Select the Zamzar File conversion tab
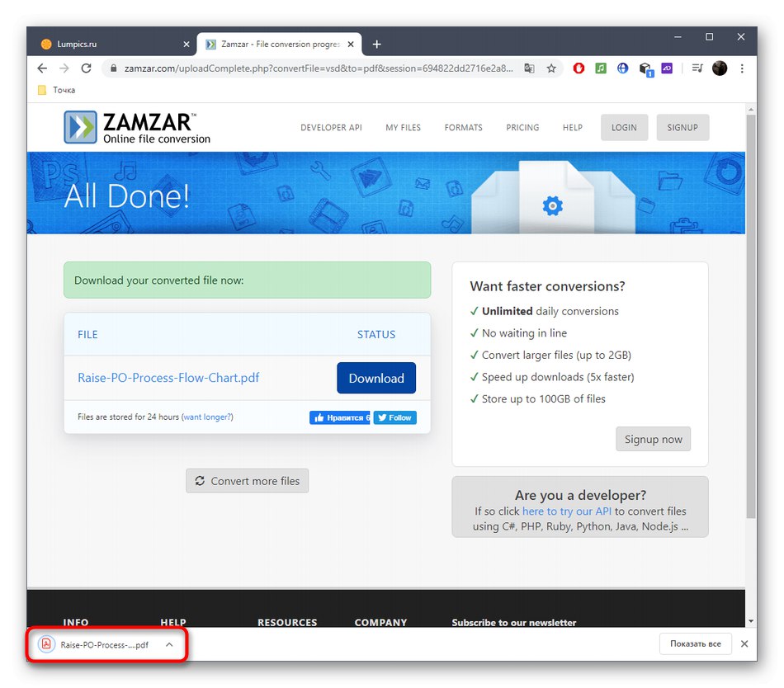 click(x=279, y=45)
